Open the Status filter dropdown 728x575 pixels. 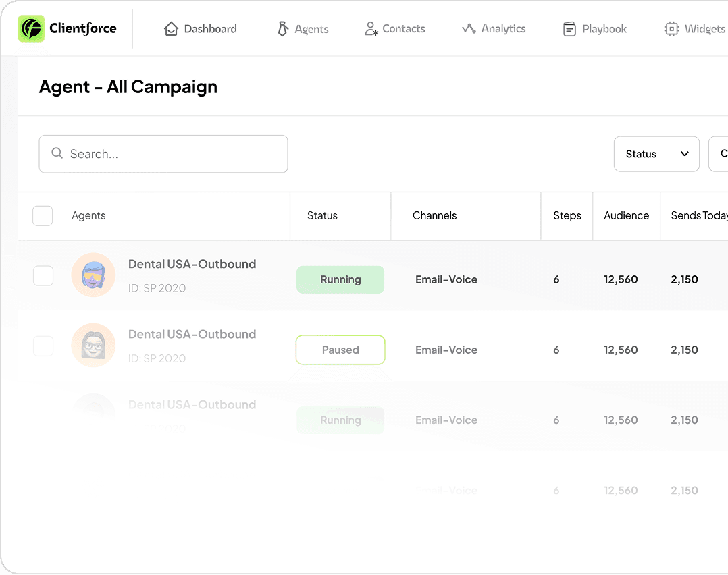coord(656,154)
